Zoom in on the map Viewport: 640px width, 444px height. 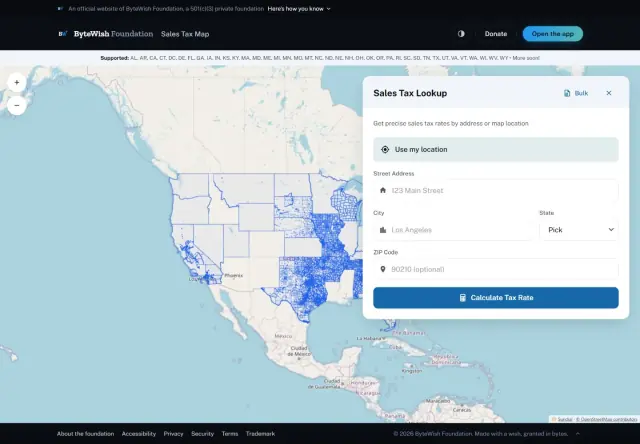pos(17,82)
